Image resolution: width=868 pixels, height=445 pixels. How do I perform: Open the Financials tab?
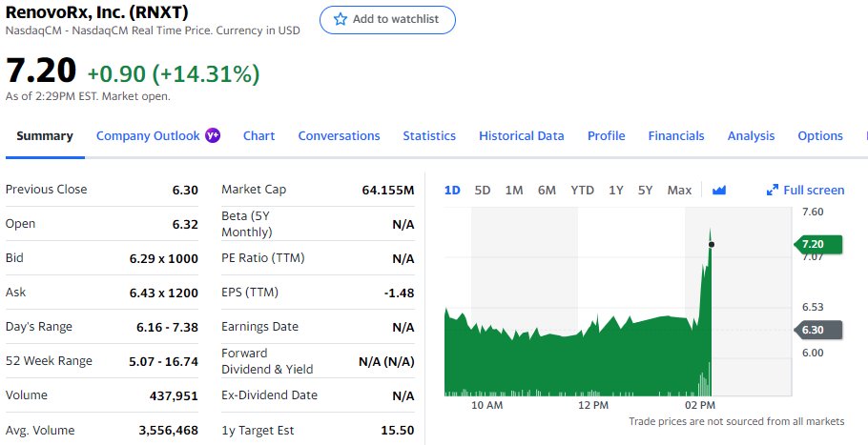676,136
